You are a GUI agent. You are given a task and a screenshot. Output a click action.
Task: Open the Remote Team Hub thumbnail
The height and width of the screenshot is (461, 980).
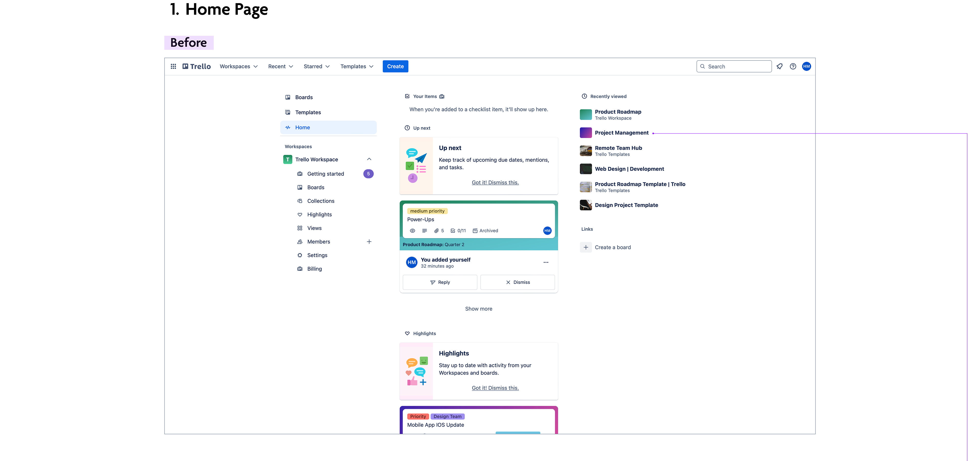(586, 151)
